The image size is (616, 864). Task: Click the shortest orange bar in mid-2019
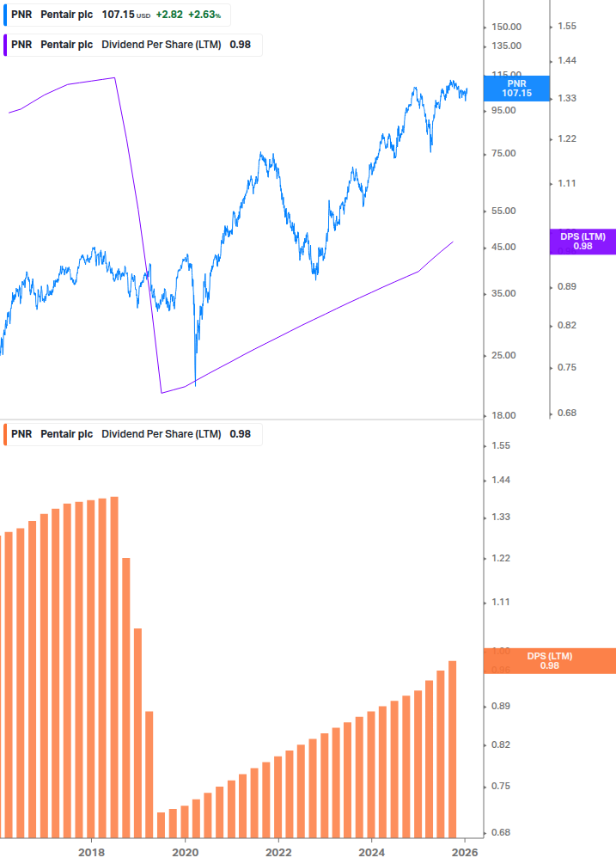tap(162, 824)
